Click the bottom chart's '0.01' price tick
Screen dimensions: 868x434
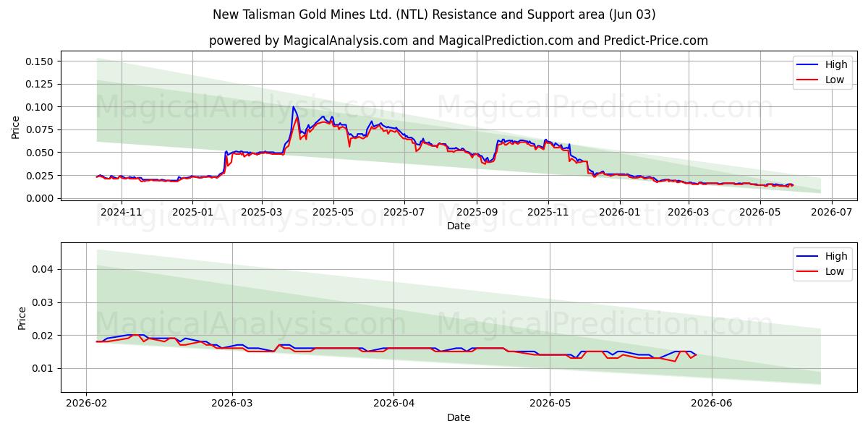coord(43,368)
